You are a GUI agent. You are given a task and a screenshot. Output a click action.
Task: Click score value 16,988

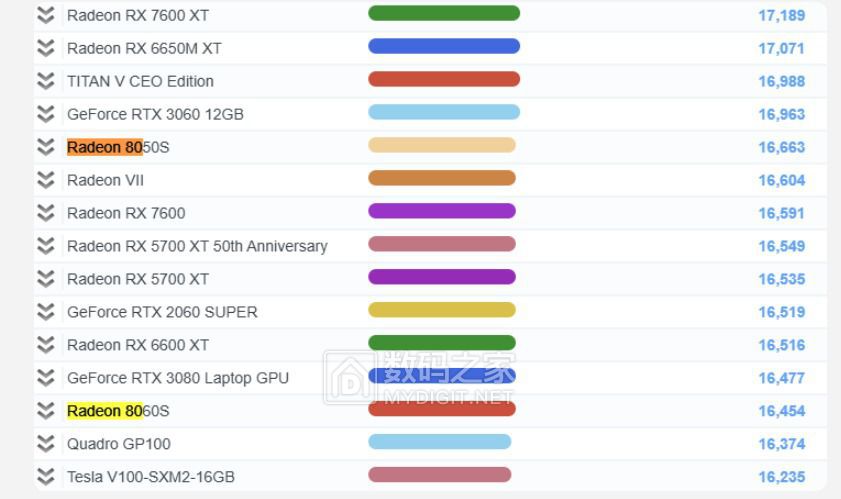781,82
